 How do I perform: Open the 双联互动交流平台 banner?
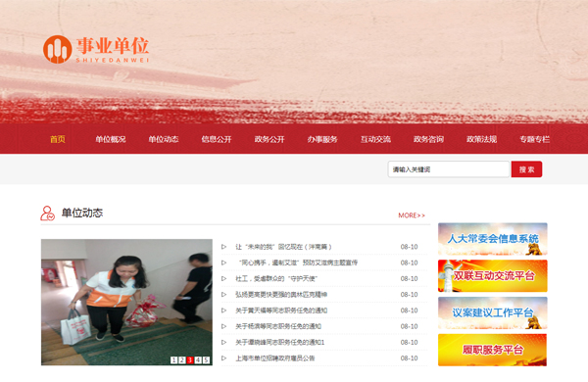492,275
